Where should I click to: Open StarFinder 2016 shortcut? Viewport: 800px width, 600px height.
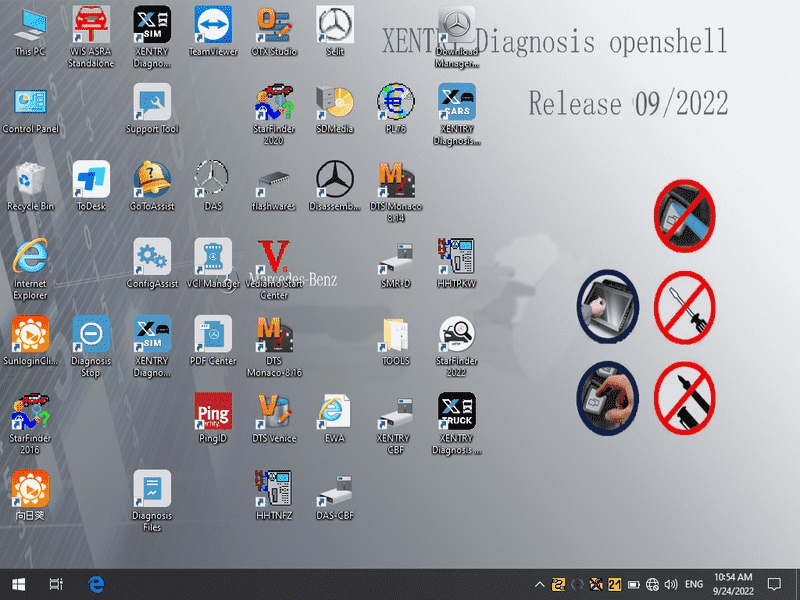click(x=30, y=424)
